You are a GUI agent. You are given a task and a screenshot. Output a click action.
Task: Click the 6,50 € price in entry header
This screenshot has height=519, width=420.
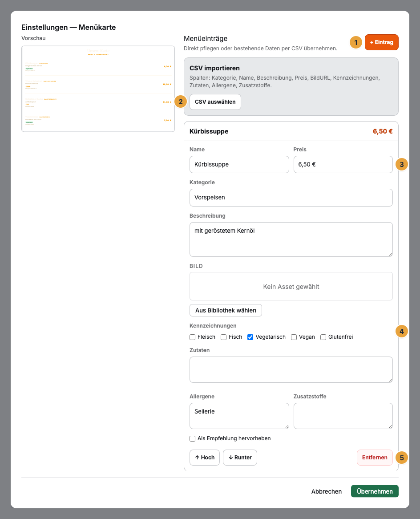point(383,131)
